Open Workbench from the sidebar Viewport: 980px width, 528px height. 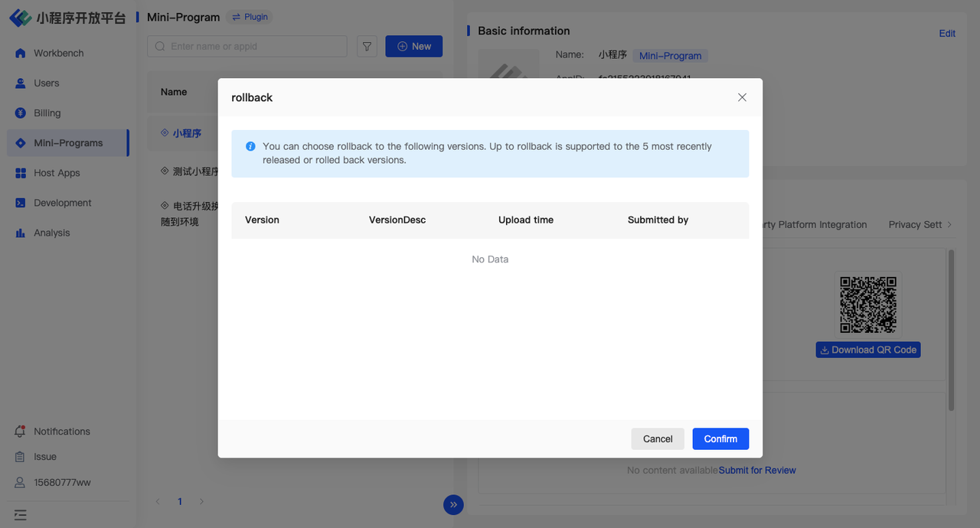[x=68, y=53]
